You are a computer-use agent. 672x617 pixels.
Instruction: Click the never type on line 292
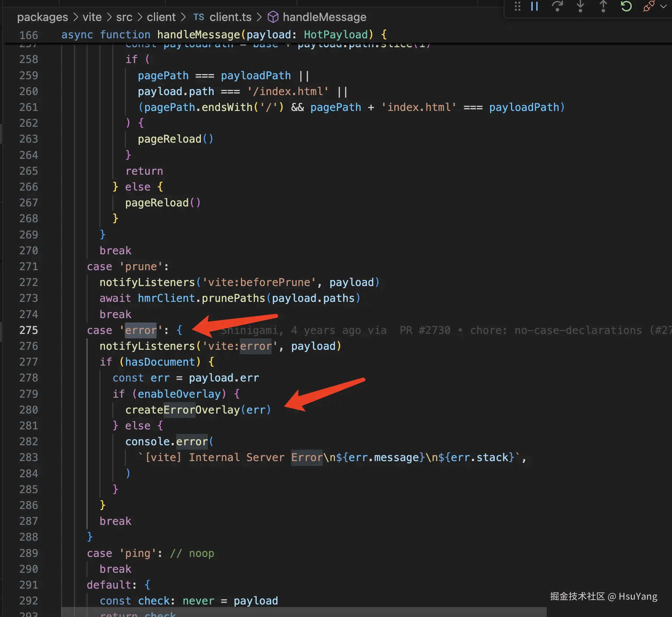[199, 601]
